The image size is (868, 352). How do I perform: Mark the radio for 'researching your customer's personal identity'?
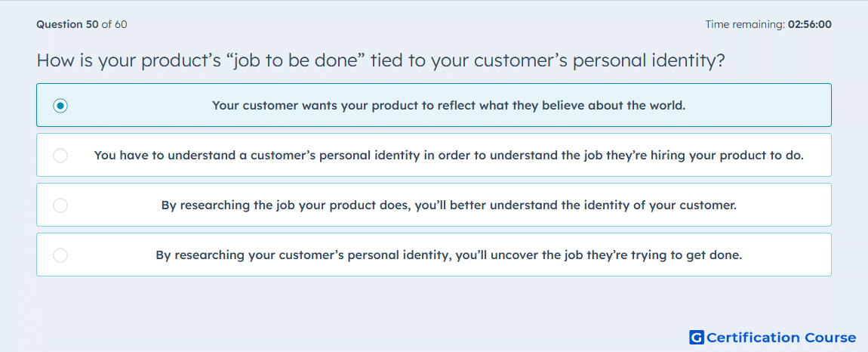point(60,255)
